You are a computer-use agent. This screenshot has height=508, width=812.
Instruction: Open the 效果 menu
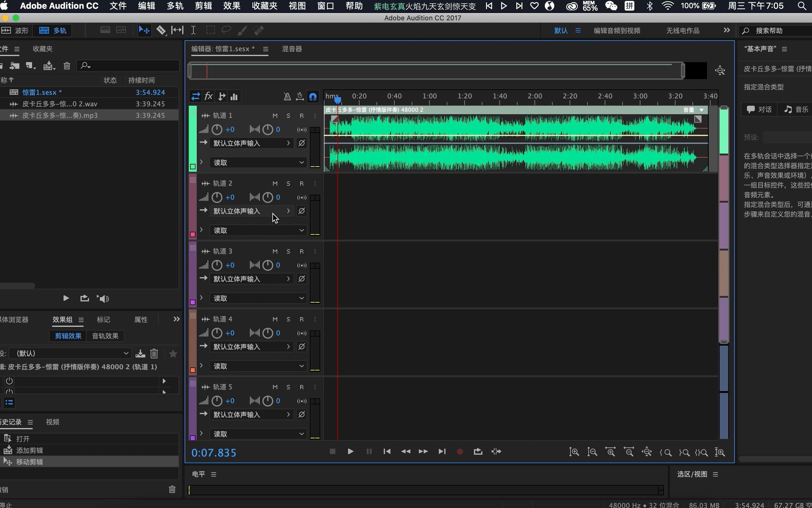(x=232, y=6)
